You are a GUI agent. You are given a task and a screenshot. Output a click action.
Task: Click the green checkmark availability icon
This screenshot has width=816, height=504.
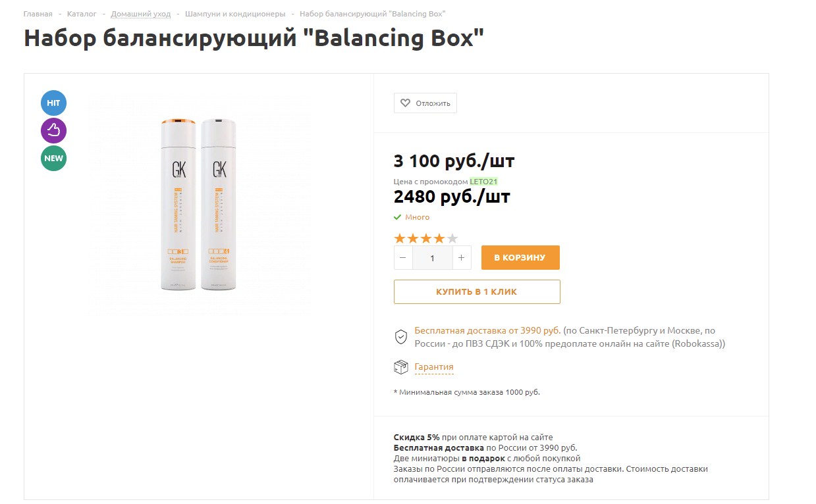tap(397, 217)
